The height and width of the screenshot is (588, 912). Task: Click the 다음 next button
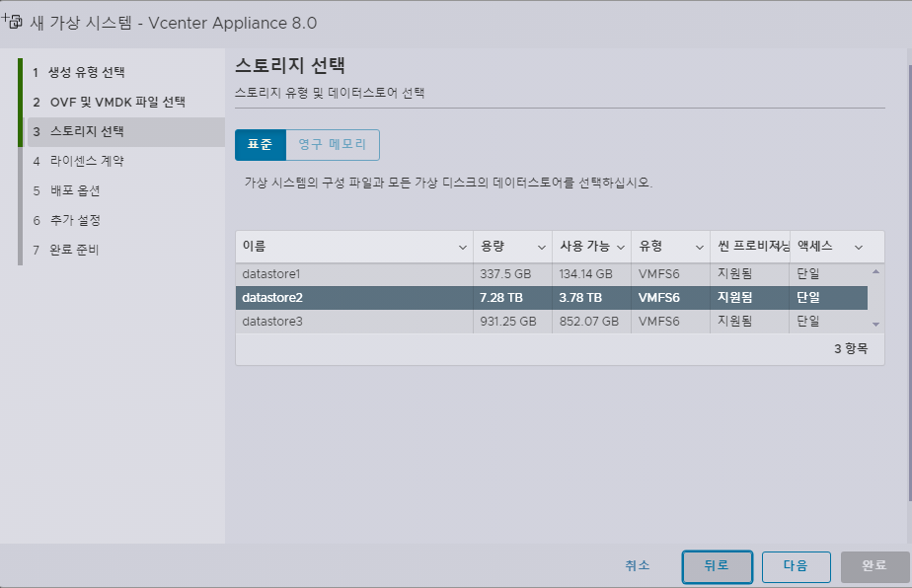[x=796, y=566]
